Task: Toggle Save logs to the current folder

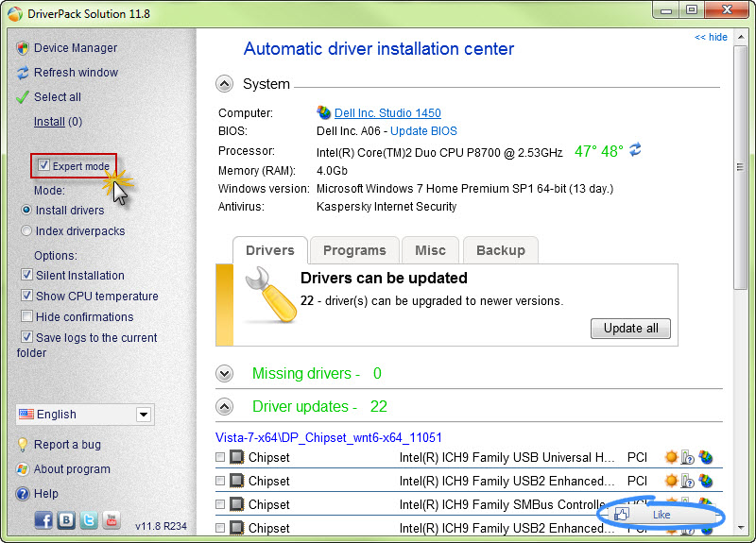Action: click(x=27, y=337)
